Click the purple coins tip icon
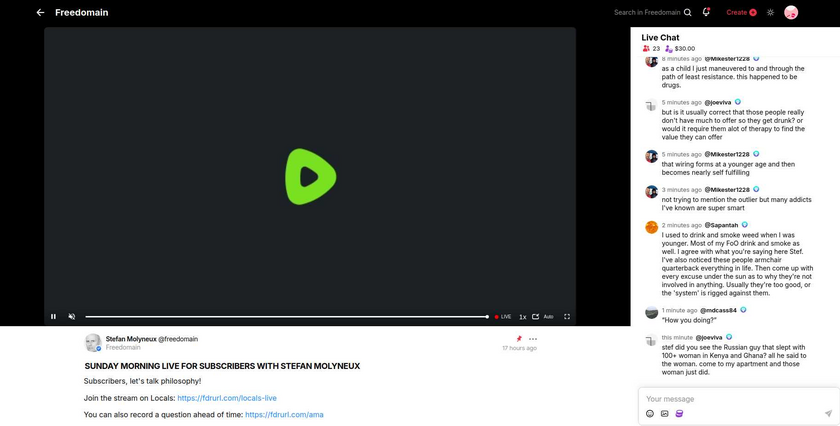Viewport: 840px width, 426px height. point(679,413)
